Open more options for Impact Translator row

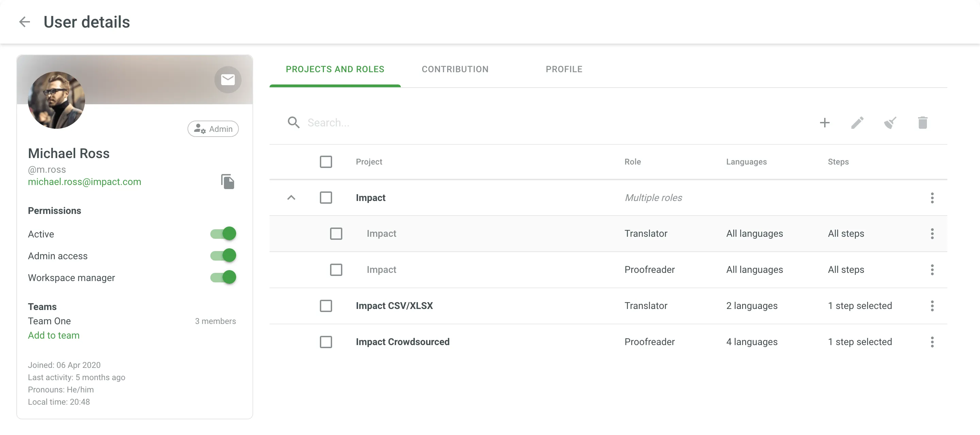point(932,233)
